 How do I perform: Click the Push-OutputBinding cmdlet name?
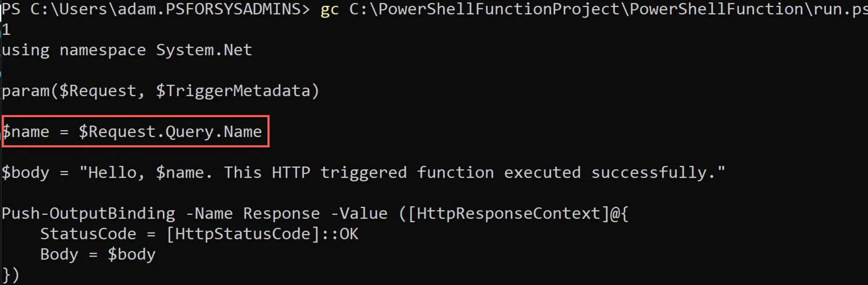[88, 213]
